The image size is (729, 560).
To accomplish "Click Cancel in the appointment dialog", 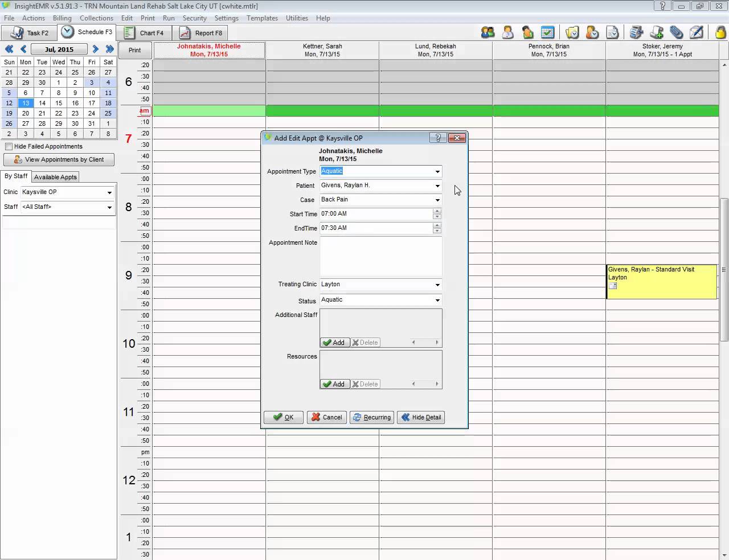I will click(x=326, y=417).
